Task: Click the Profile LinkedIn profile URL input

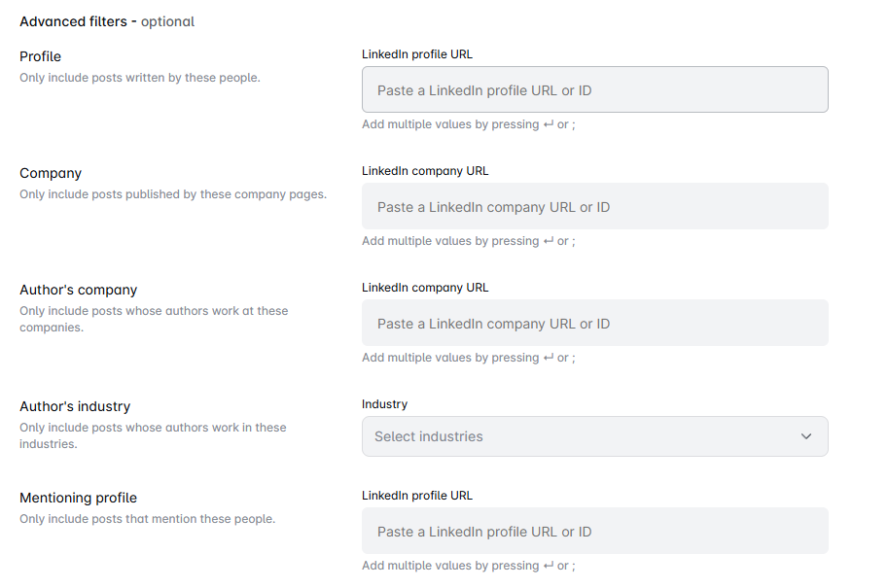Action: (x=594, y=89)
